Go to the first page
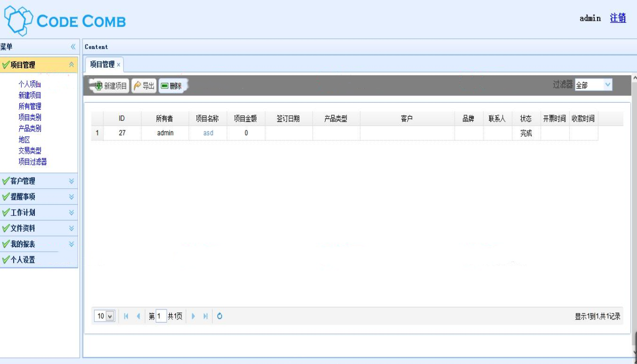The height and width of the screenshot is (364, 637). tap(126, 316)
